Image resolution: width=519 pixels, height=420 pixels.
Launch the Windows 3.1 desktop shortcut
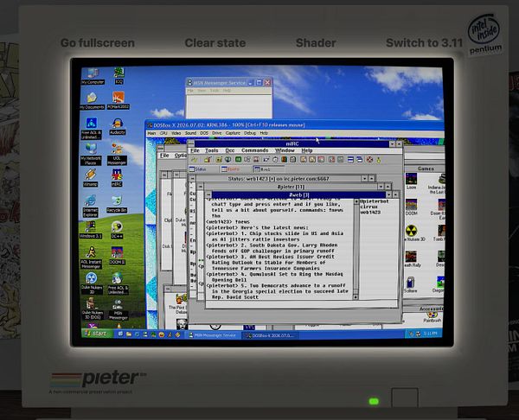(90, 230)
